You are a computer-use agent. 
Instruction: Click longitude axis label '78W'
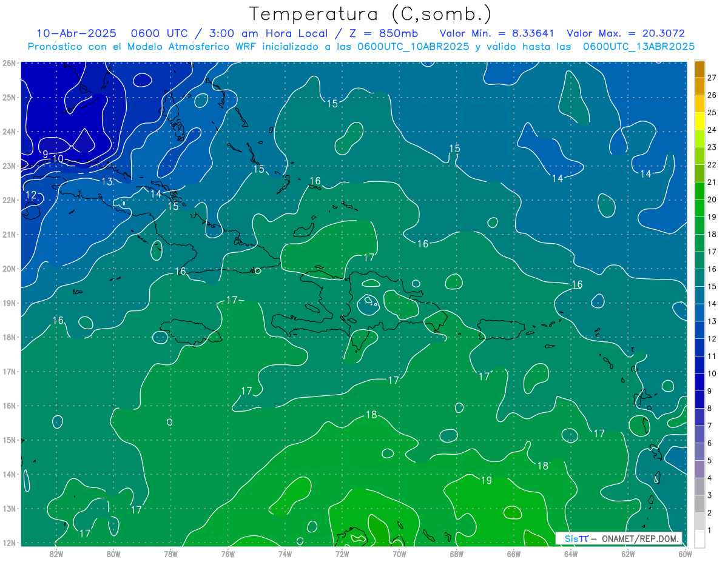(170, 554)
